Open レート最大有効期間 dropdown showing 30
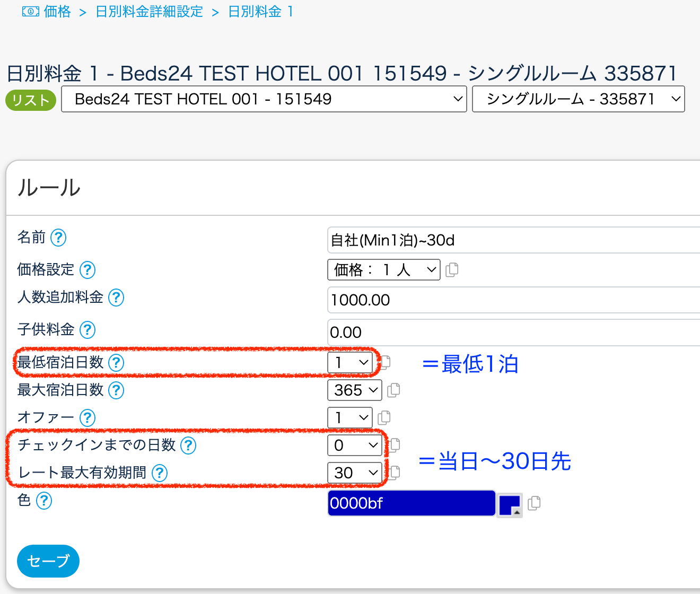Image resolution: width=700 pixels, height=594 pixels. 355,473
